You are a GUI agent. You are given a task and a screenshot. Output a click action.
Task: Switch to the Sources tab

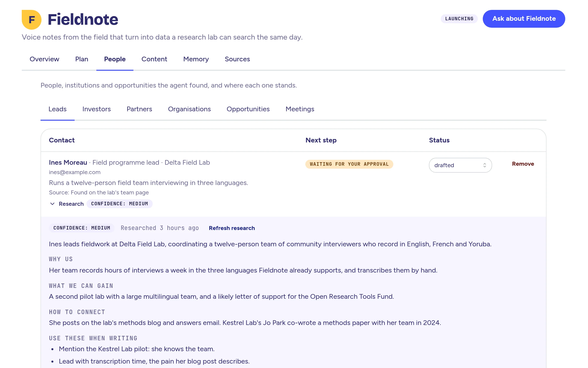(237, 59)
